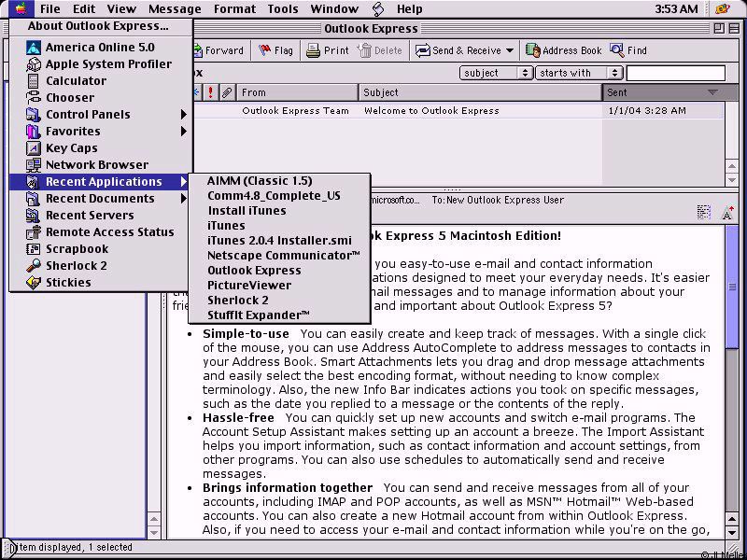The height and width of the screenshot is (560, 747).
Task: Click the Sherlock 2 magnifier icon
Action: coord(34,266)
